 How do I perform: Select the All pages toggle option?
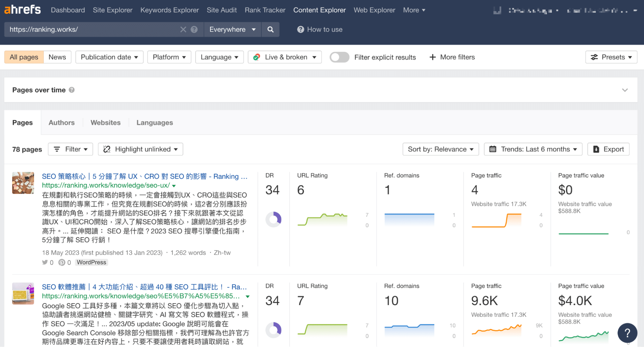point(24,57)
